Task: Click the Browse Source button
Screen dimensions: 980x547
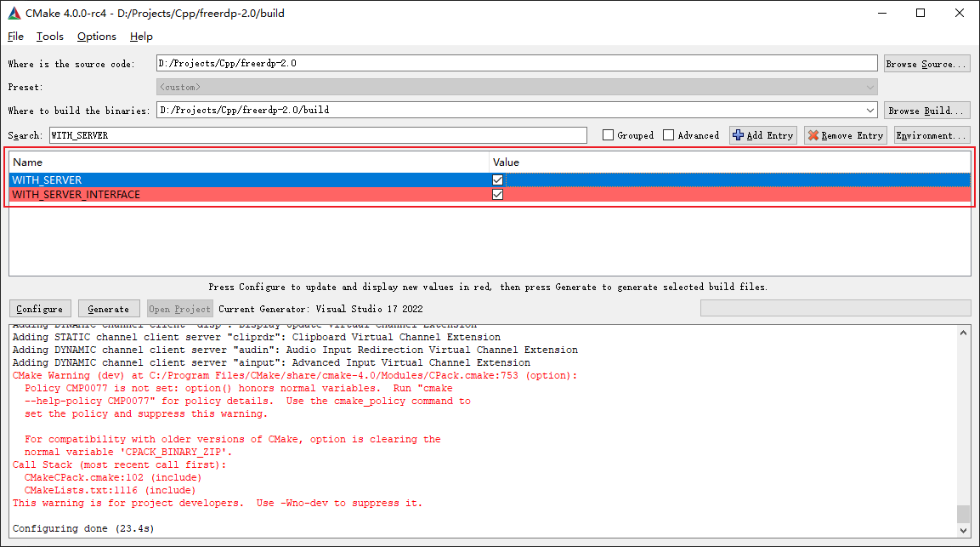Action: pyautogui.click(x=926, y=64)
